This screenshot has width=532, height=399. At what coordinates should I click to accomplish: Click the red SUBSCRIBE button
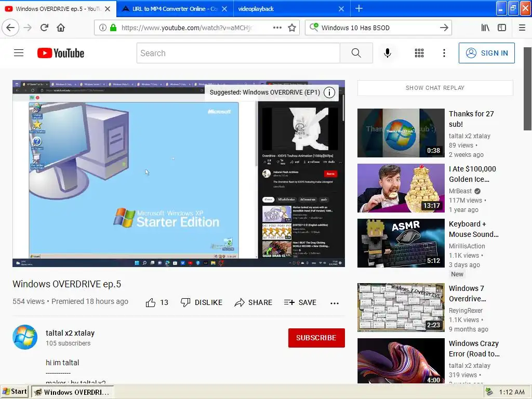coord(316,338)
